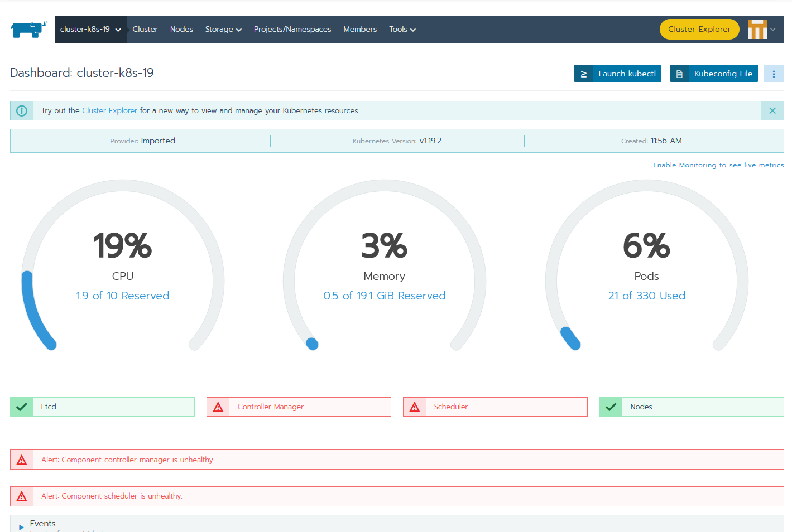Click the Controller Manager warning icon
This screenshot has width=792, height=532.
coord(218,407)
